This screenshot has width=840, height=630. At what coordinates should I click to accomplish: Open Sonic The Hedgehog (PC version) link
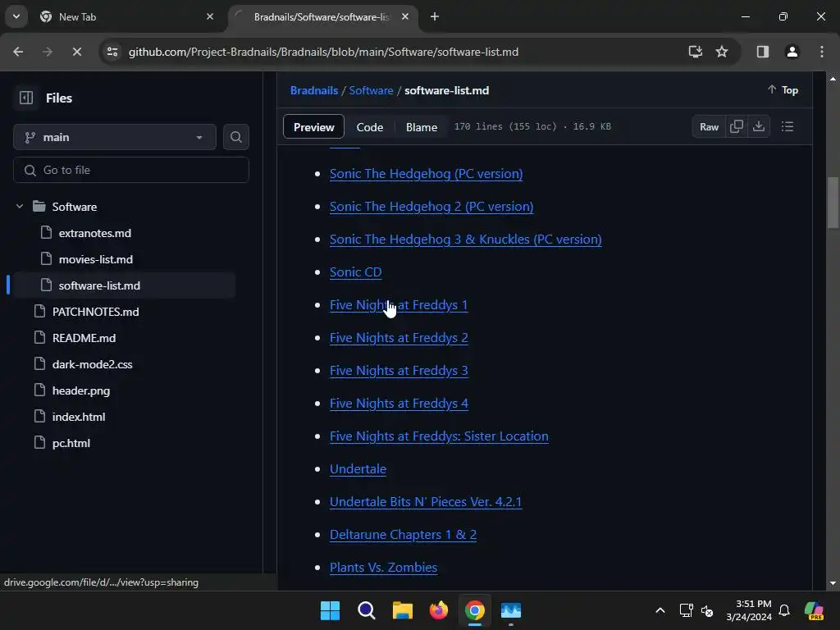(x=426, y=174)
